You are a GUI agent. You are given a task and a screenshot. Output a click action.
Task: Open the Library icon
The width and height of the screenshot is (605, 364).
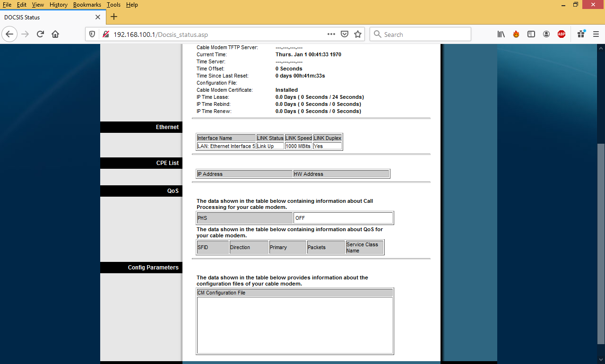click(501, 34)
